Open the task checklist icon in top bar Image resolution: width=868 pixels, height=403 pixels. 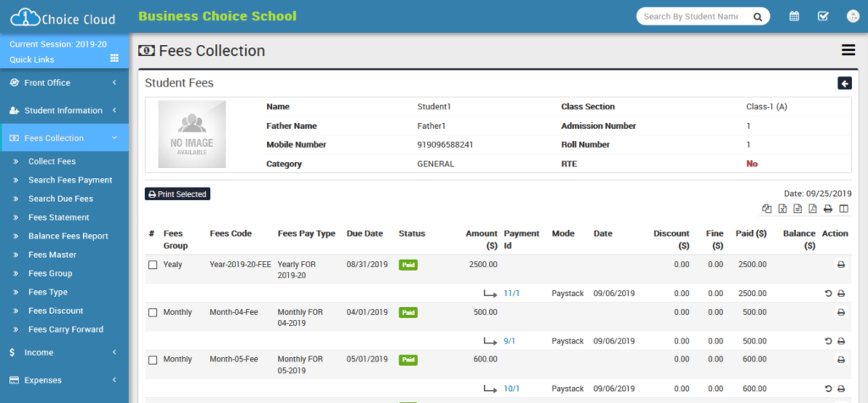823,16
